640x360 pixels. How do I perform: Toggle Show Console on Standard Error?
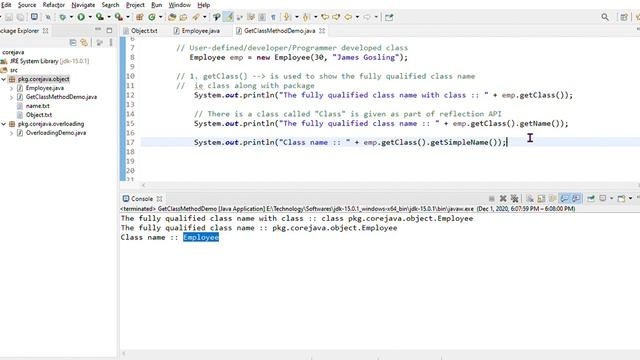pos(576,198)
